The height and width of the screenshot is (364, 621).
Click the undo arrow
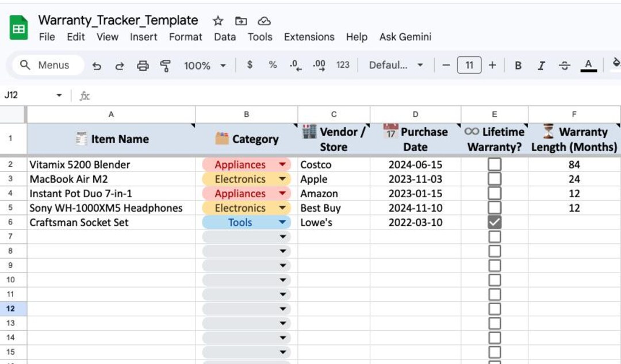click(x=97, y=66)
